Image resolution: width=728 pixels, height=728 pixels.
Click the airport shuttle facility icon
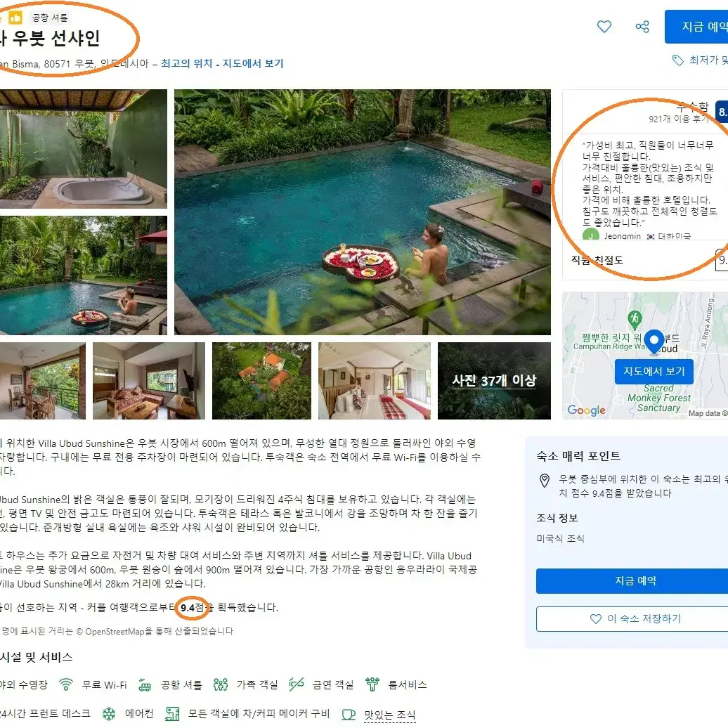(x=145, y=685)
